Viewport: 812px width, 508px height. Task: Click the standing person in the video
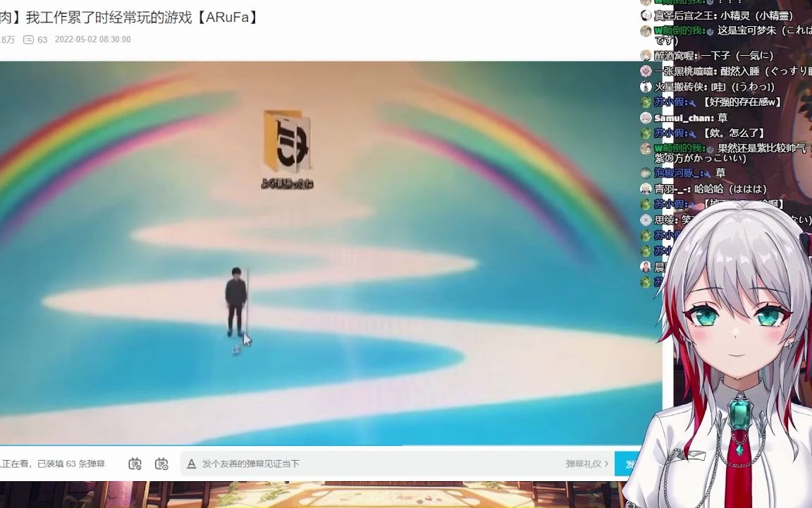tap(236, 302)
